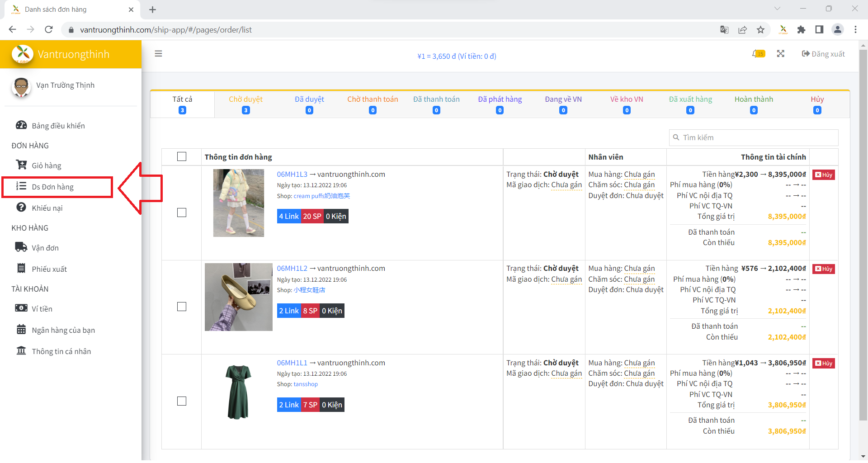
Task: Select the Về kho VN tab
Action: pyautogui.click(x=627, y=104)
